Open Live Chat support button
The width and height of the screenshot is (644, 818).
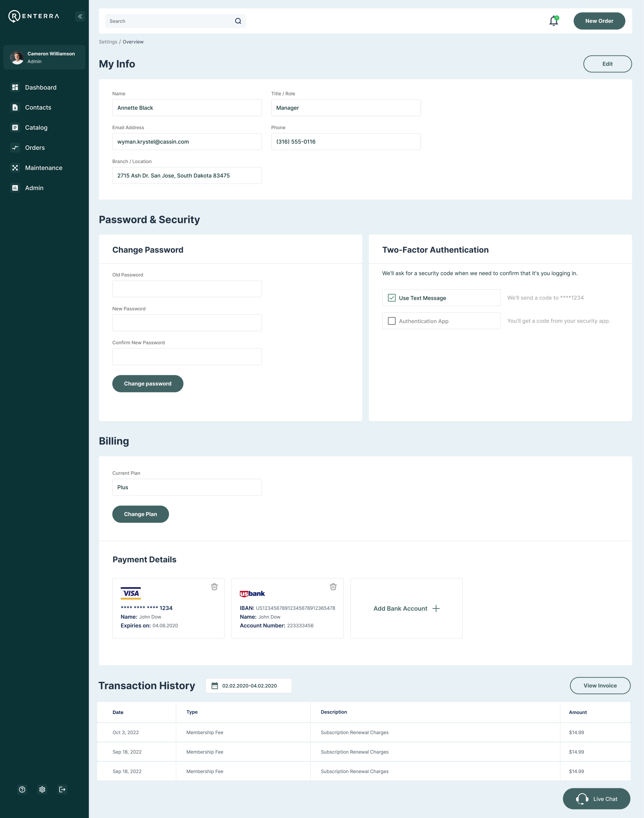[596, 799]
